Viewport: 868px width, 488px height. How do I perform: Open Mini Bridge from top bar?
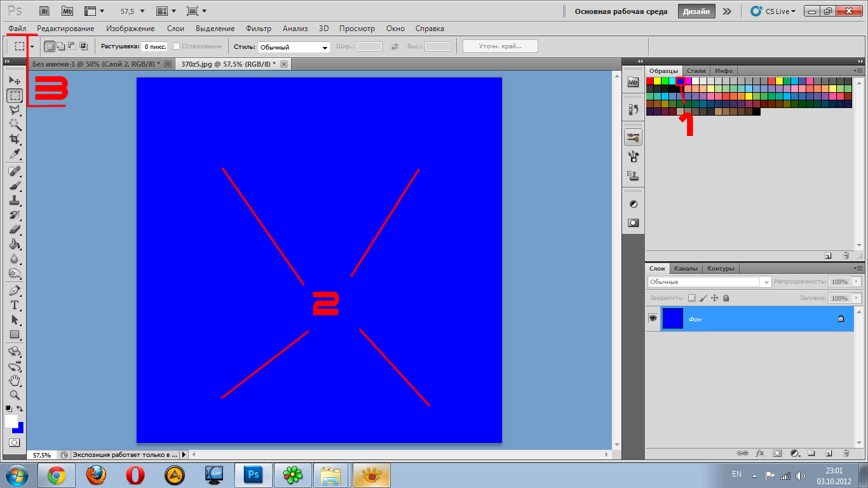tap(67, 11)
